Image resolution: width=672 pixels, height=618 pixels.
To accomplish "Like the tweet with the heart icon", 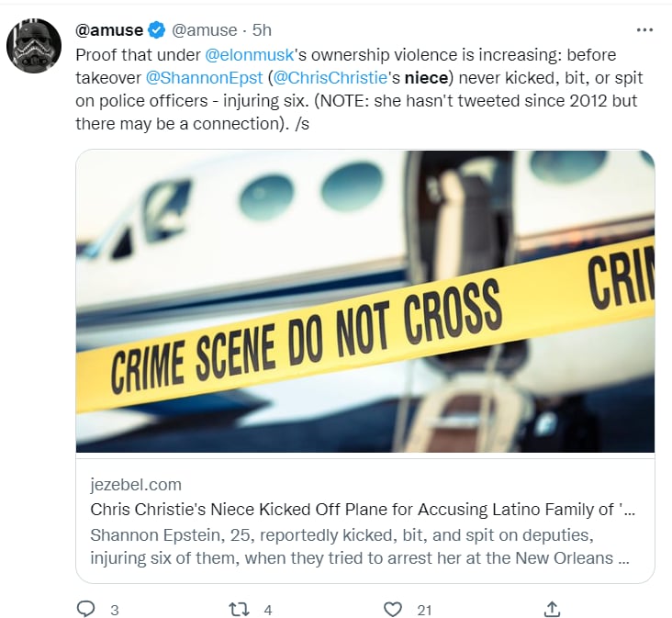I will coord(393,609).
